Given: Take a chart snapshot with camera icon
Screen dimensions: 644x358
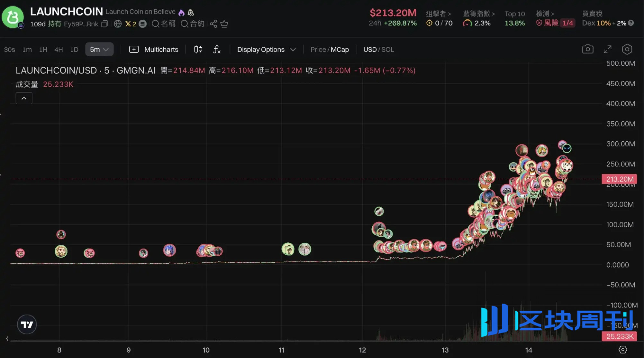Looking at the screenshot, I should pyautogui.click(x=588, y=49).
